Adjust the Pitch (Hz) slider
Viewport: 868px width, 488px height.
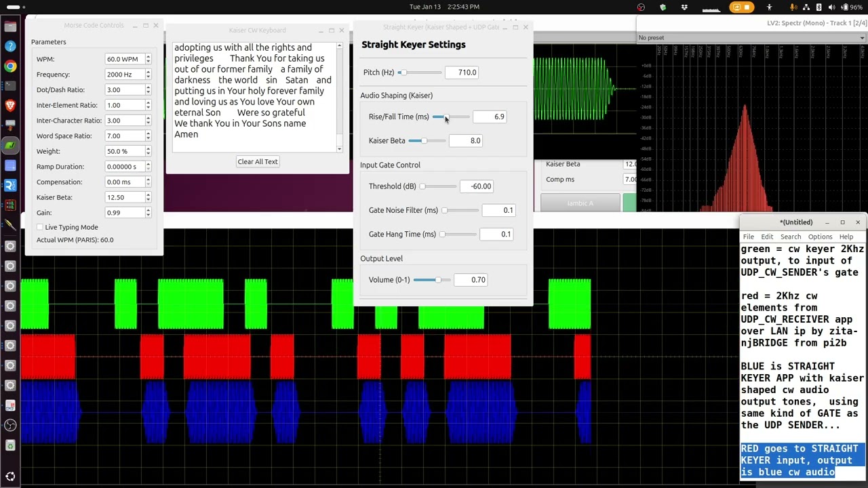point(420,73)
